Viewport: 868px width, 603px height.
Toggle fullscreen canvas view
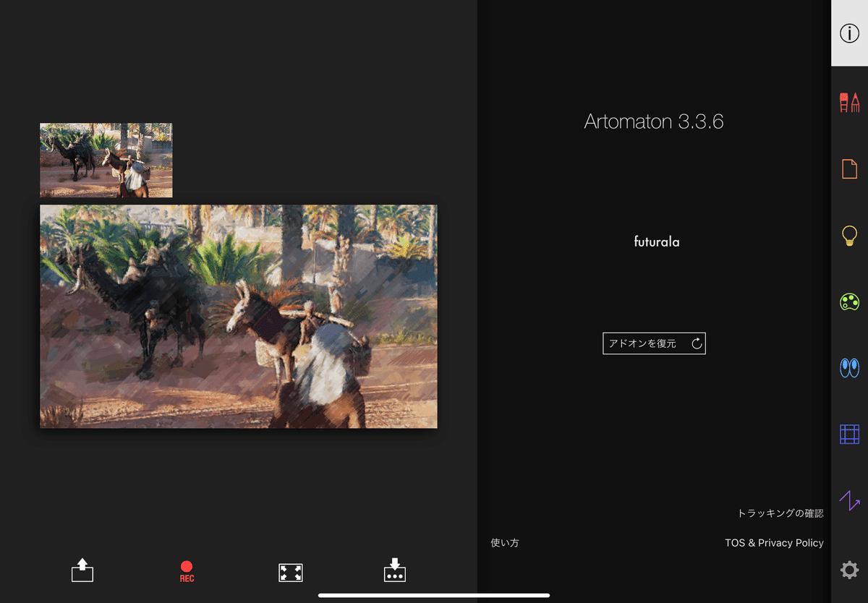click(x=291, y=573)
